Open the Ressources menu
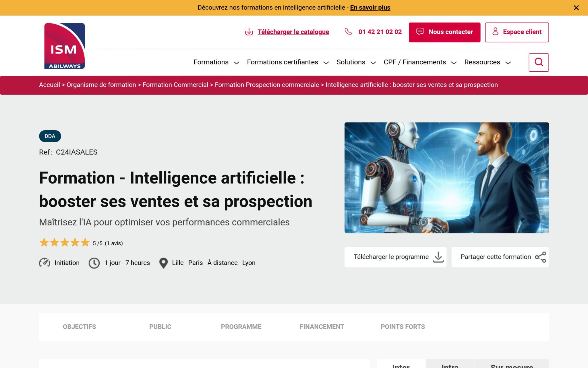The image size is (588, 368). (482, 62)
